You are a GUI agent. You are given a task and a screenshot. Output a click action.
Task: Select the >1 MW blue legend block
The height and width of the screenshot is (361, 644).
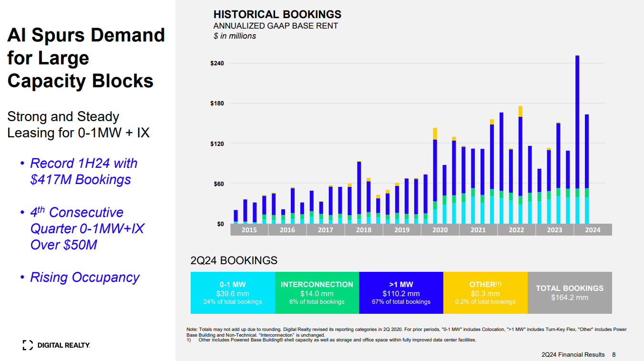(x=401, y=292)
